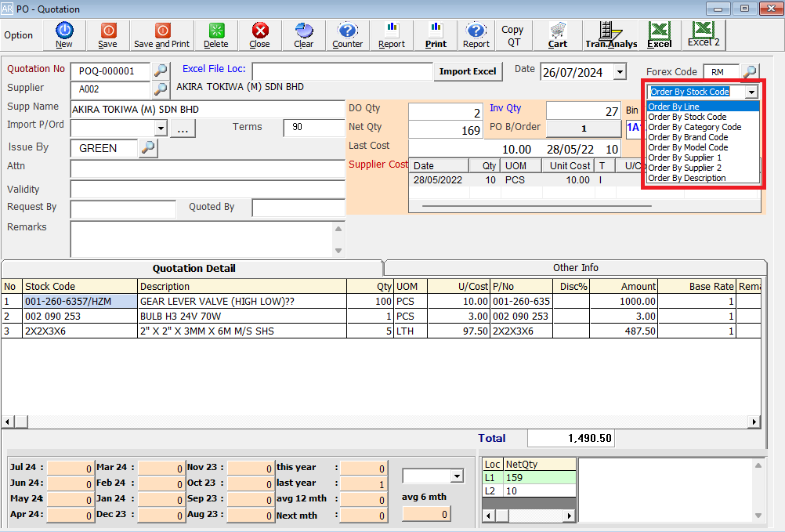Image resolution: width=785 pixels, height=532 pixels.
Task: Open the Option menu
Action: (x=19, y=35)
